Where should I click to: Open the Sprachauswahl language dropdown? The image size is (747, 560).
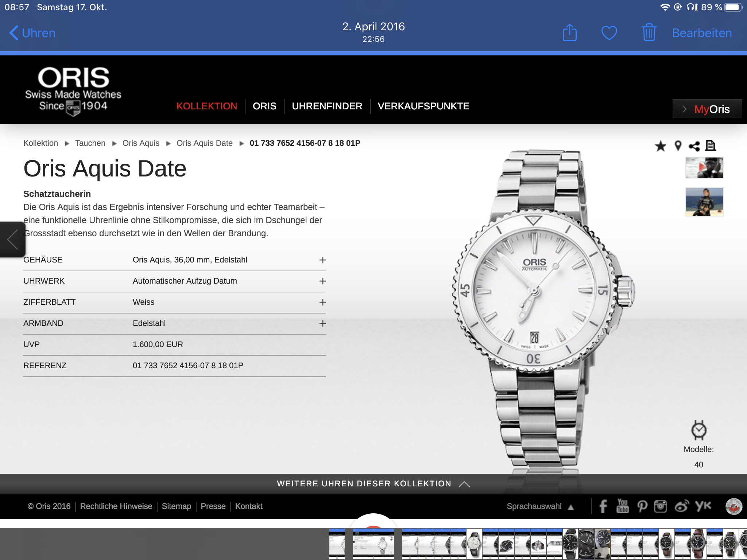tap(540, 506)
